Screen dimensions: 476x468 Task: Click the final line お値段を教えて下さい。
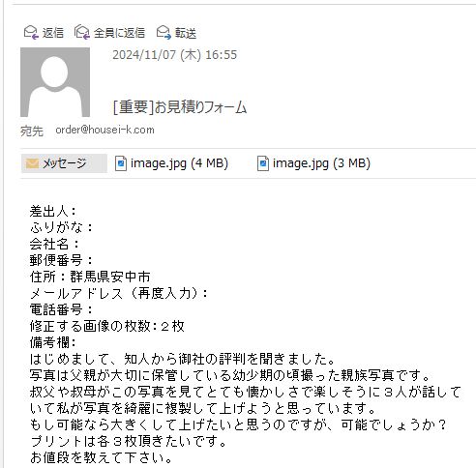click(x=102, y=457)
